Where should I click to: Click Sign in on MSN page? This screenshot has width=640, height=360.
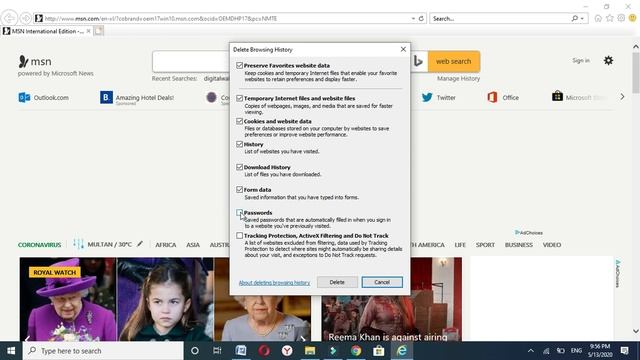coord(581,60)
